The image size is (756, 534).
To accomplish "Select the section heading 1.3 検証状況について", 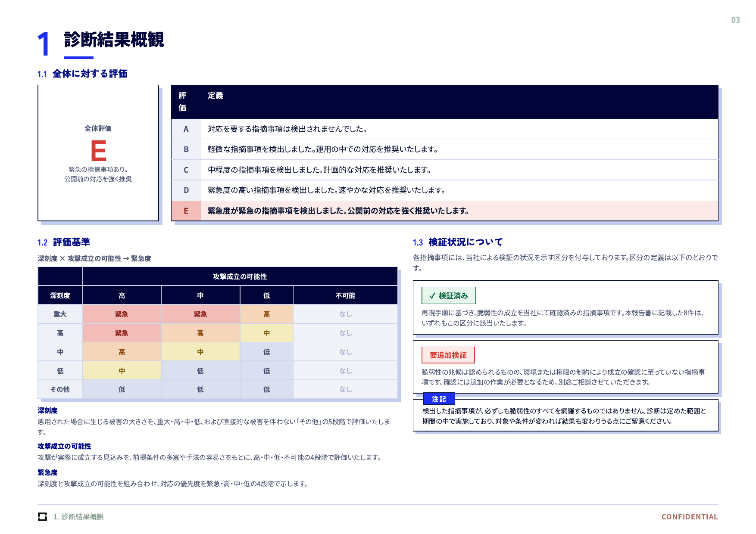I will point(458,242).
